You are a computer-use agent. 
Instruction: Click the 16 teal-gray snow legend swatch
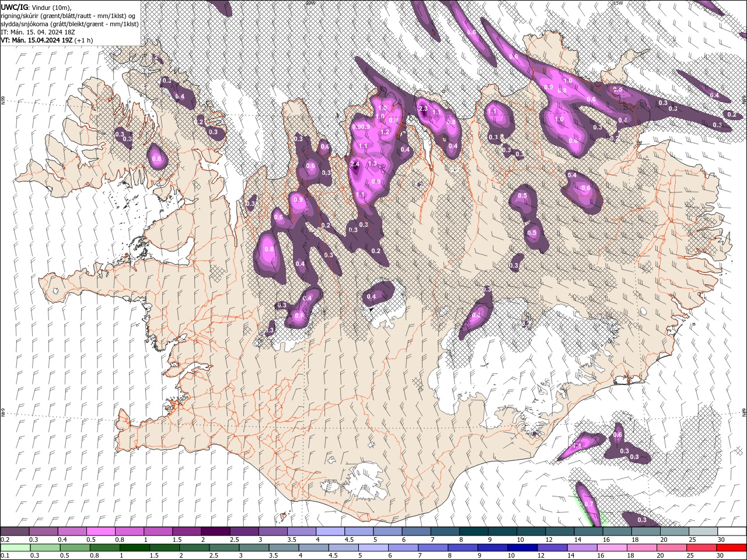(x=616, y=531)
